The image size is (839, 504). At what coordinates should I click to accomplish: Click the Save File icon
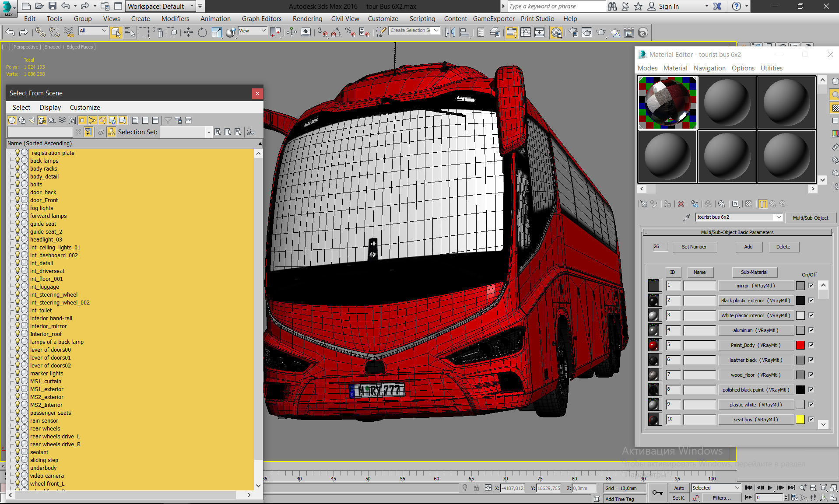52,6
